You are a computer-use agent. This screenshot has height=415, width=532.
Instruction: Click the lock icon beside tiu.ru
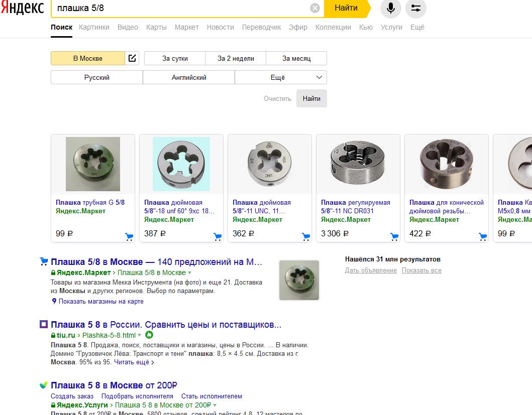point(53,335)
